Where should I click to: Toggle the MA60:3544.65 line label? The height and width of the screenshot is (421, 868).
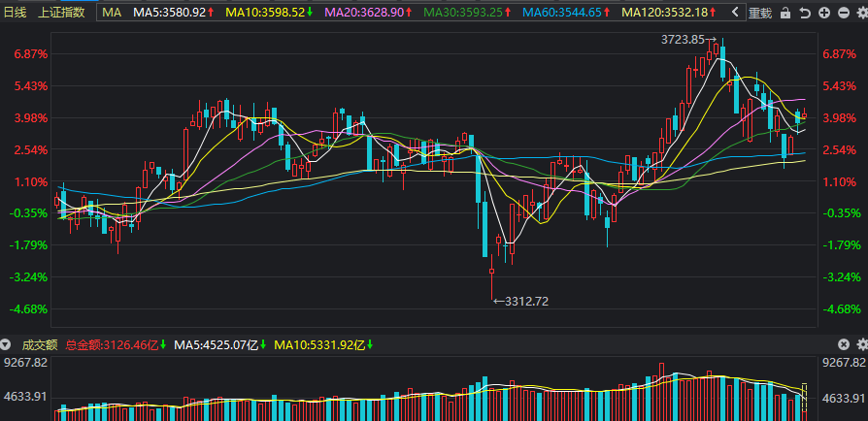[x=566, y=13]
